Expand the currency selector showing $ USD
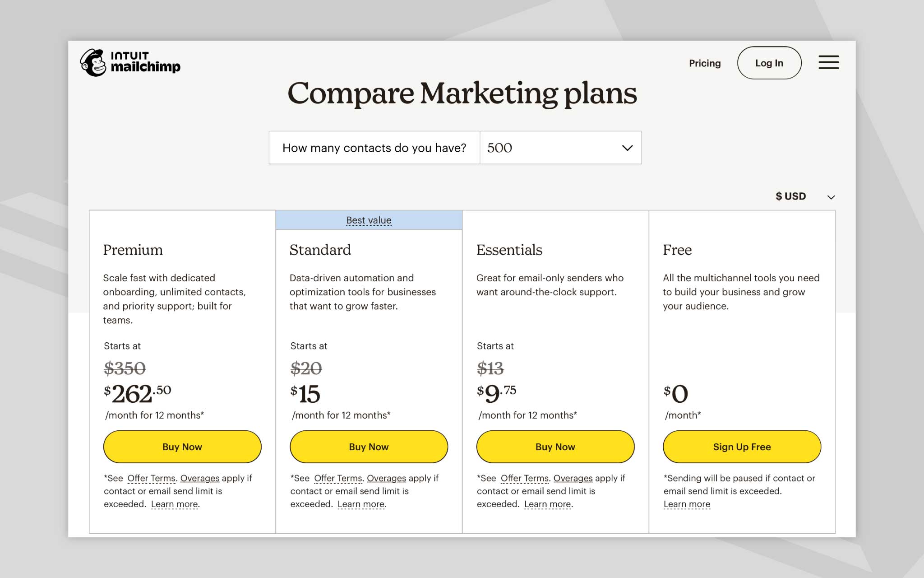Screen dimensions: 924x578 coord(803,196)
